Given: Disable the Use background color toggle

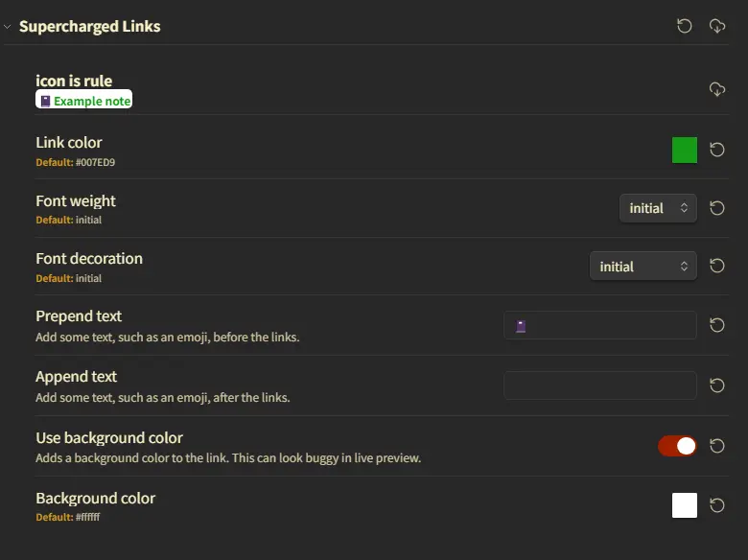Looking at the screenshot, I should click(x=677, y=446).
